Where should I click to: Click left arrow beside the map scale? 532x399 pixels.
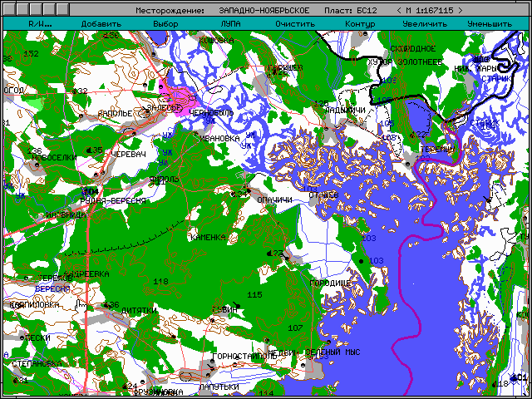(399, 11)
